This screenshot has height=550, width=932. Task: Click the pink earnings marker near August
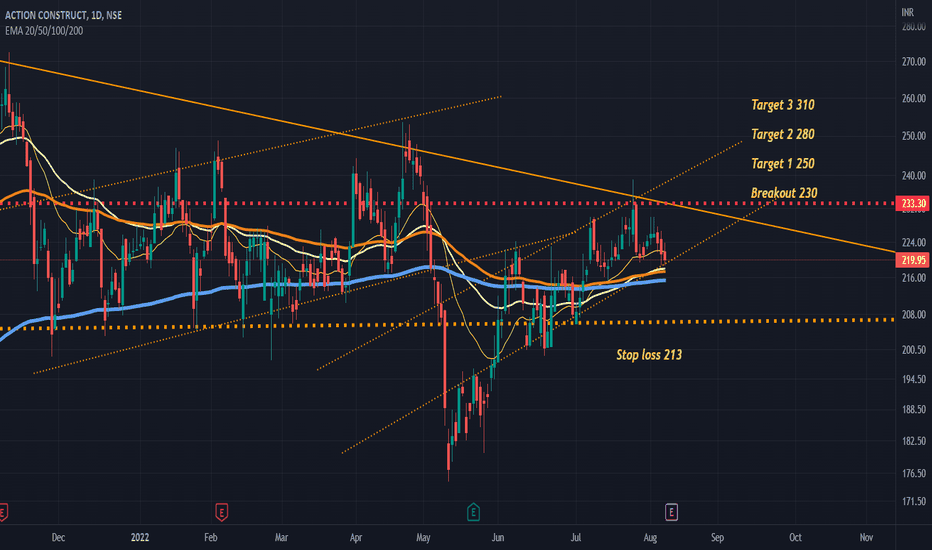[671, 512]
